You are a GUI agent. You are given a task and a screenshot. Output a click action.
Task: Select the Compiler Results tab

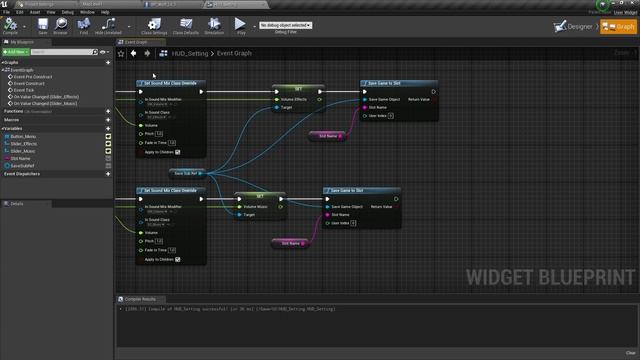(x=141, y=299)
